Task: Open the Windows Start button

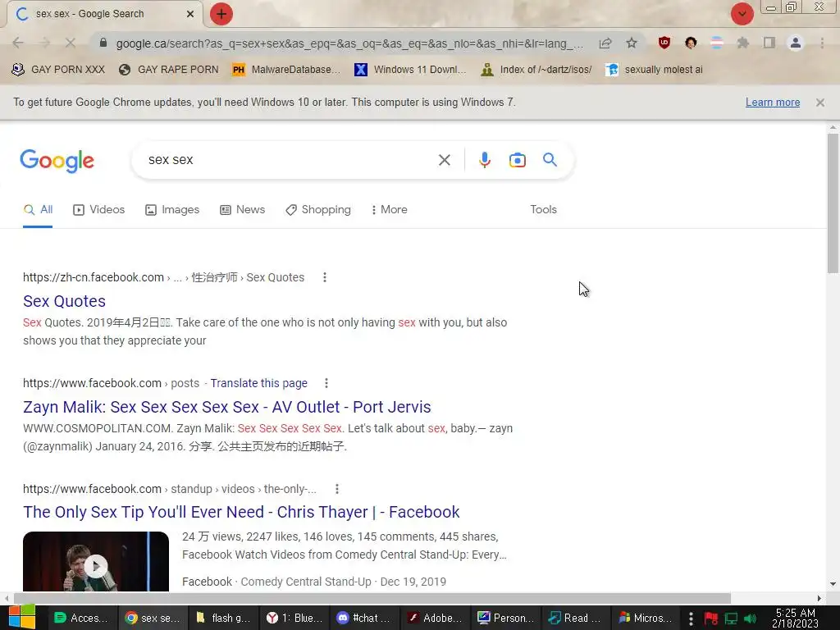Action: point(22,617)
